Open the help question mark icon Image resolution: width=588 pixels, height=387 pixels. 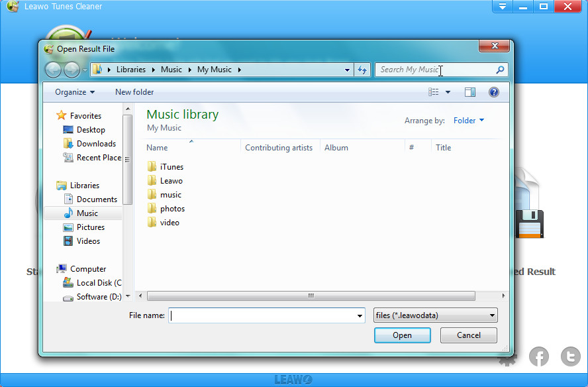(493, 92)
